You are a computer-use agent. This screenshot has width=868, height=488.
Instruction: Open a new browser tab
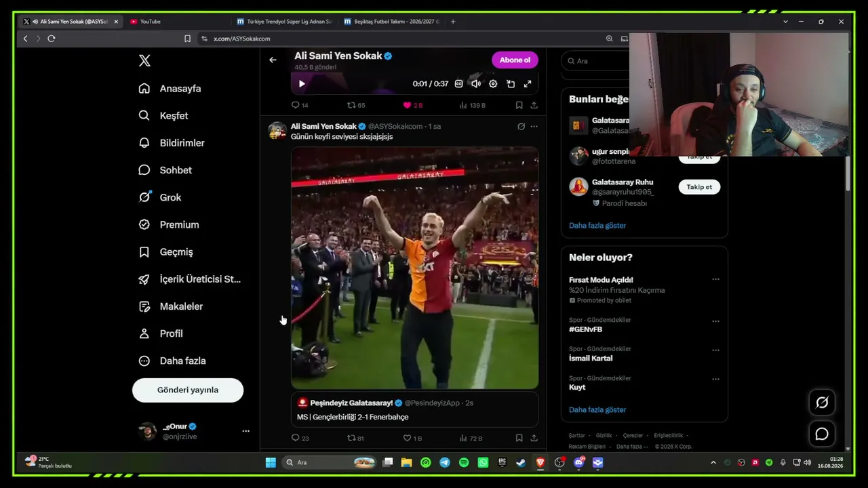point(453,22)
